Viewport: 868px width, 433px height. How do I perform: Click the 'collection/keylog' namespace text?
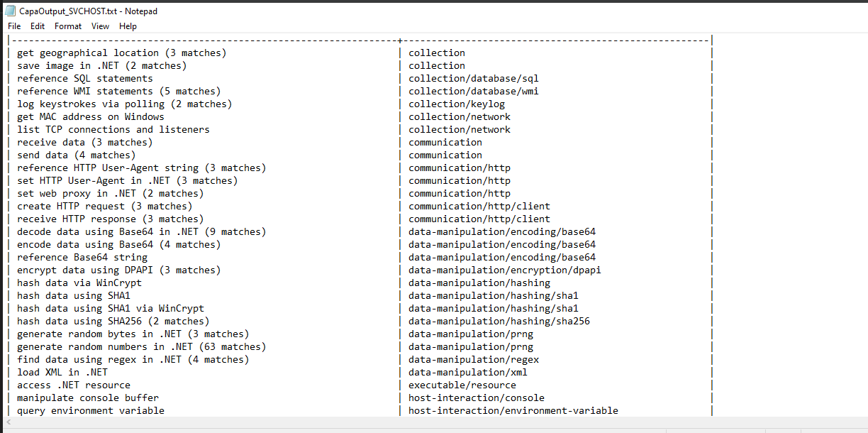click(457, 104)
